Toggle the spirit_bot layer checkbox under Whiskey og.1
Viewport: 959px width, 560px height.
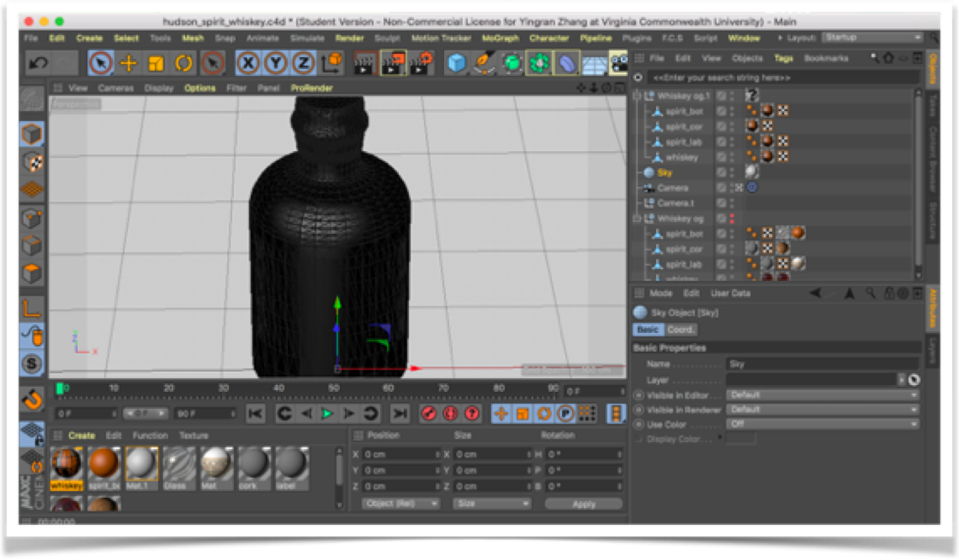(722, 111)
